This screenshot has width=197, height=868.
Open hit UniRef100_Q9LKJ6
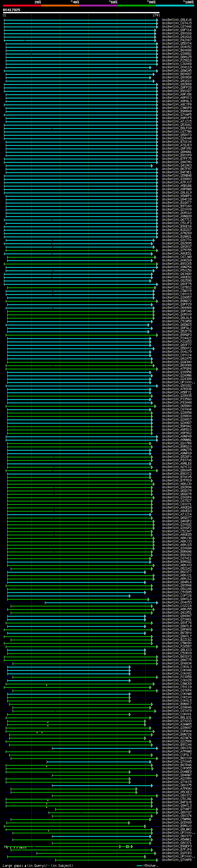tap(177, 20)
